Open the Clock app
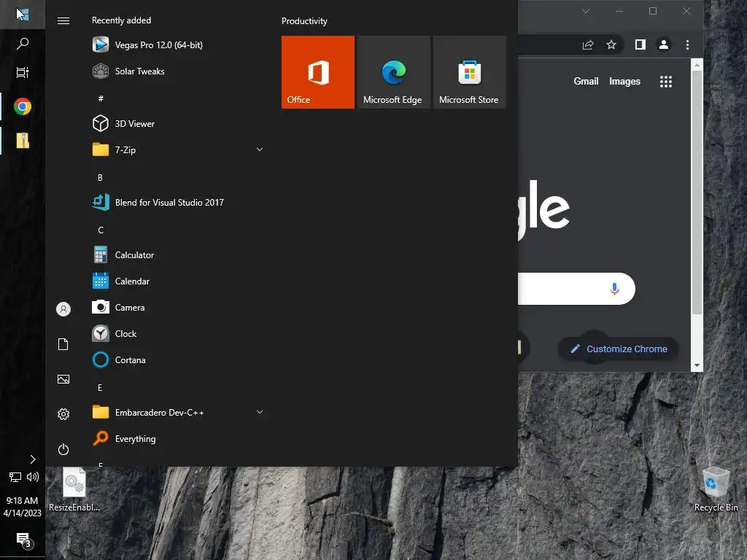 [177, 334]
